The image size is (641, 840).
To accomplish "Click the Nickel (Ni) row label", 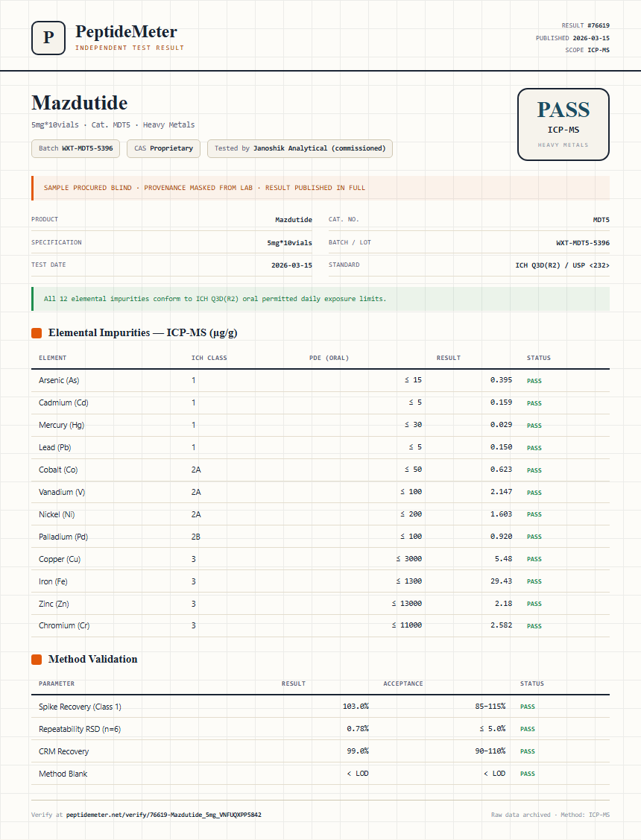I will (57, 515).
